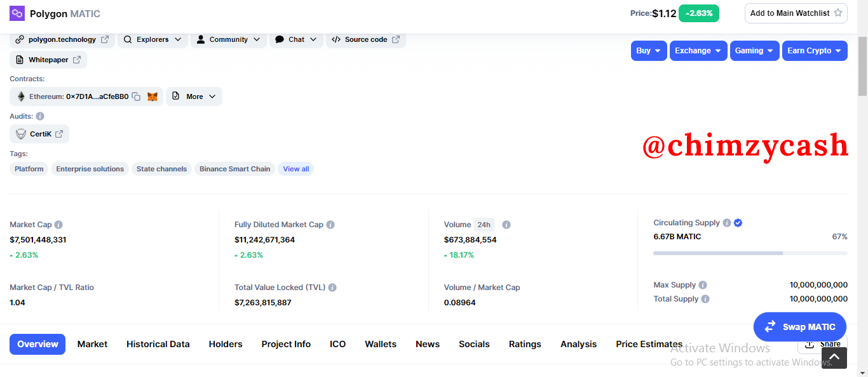Screen dimensions: 868x377
Task: Open the Exchange dropdown
Action: (698, 51)
